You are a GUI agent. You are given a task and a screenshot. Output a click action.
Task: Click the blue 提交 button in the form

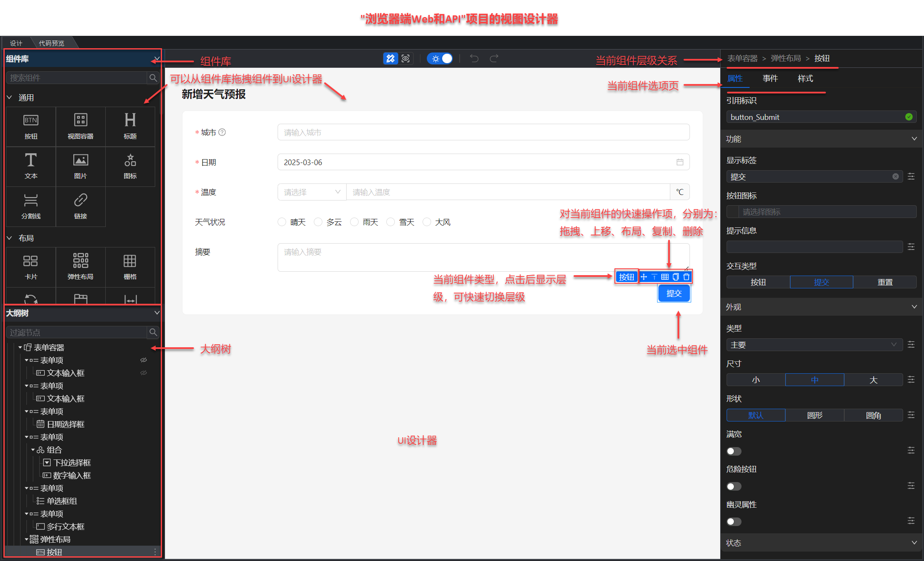[674, 294]
